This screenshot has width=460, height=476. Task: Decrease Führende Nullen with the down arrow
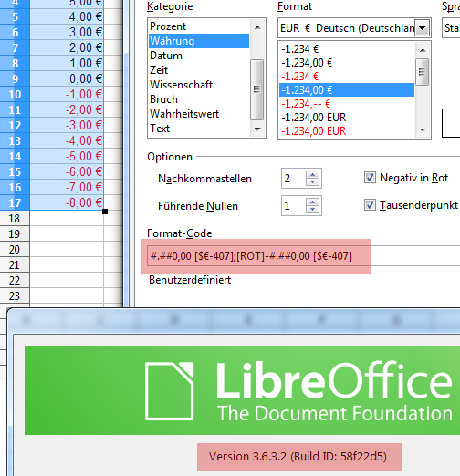313,210
